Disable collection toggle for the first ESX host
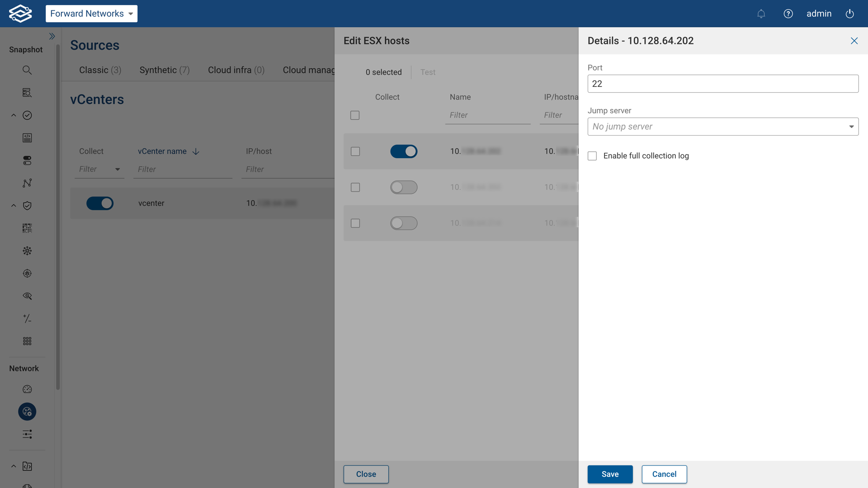The image size is (868, 488). 404,151
